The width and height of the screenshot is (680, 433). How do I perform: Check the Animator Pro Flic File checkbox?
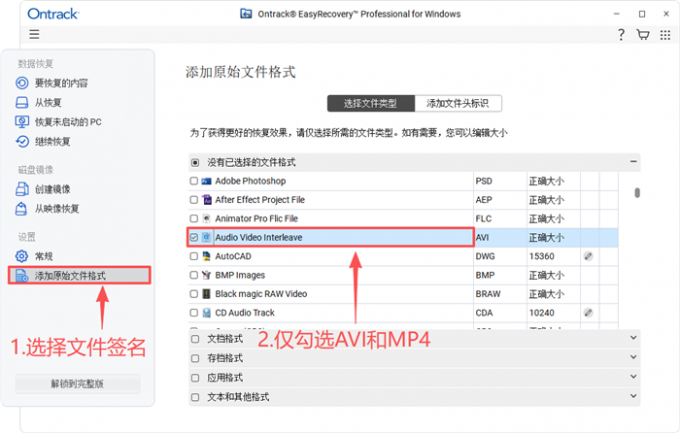[x=194, y=219]
